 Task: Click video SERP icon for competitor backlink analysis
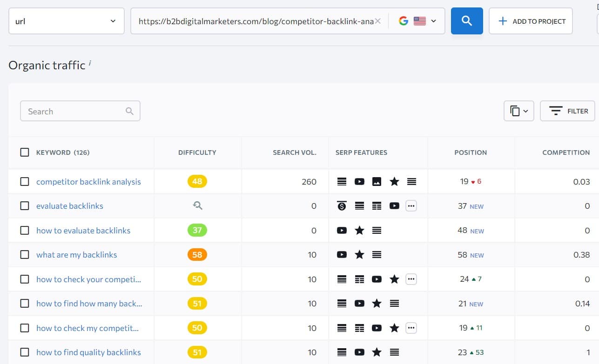(x=359, y=182)
